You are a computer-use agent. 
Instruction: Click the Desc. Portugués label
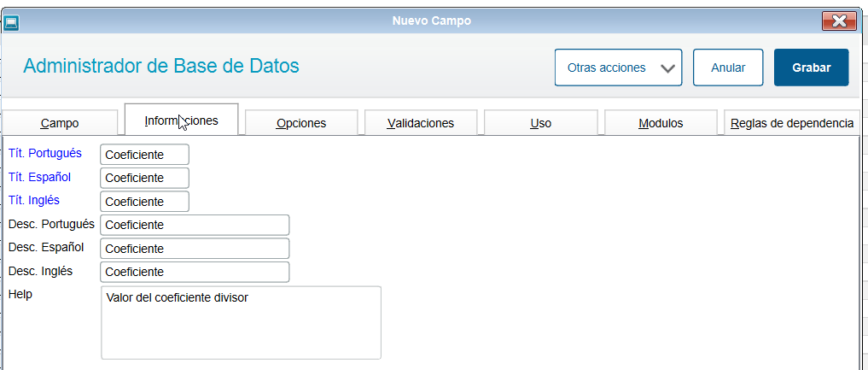click(x=51, y=225)
